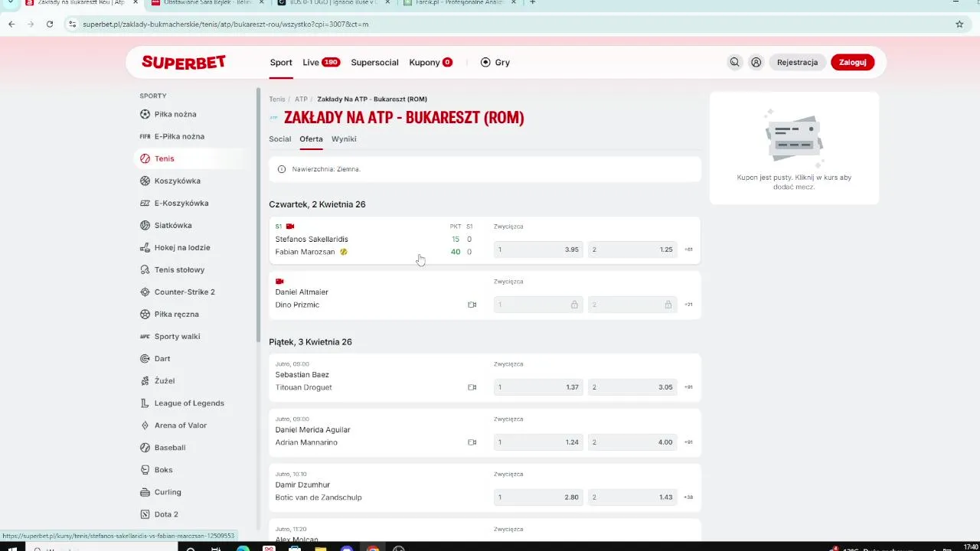
Task: Open the Piłka nożna sport category
Action: (168, 114)
